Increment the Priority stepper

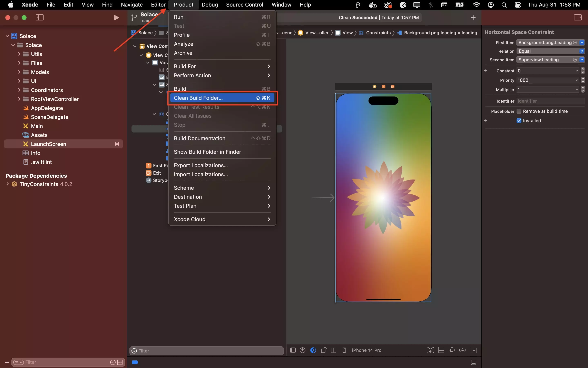[x=583, y=79]
